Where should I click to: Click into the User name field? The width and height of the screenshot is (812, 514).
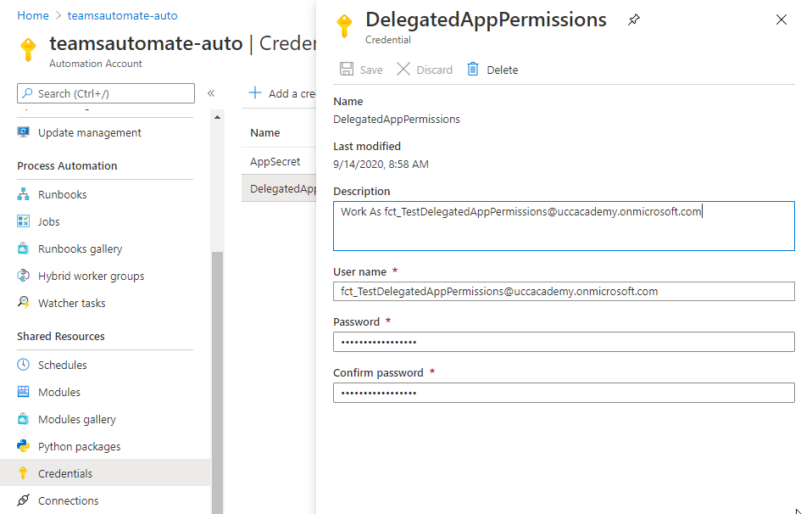pos(564,291)
